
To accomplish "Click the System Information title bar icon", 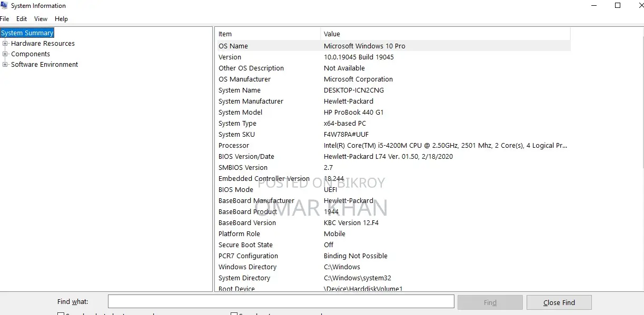I will [x=4, y=6].
